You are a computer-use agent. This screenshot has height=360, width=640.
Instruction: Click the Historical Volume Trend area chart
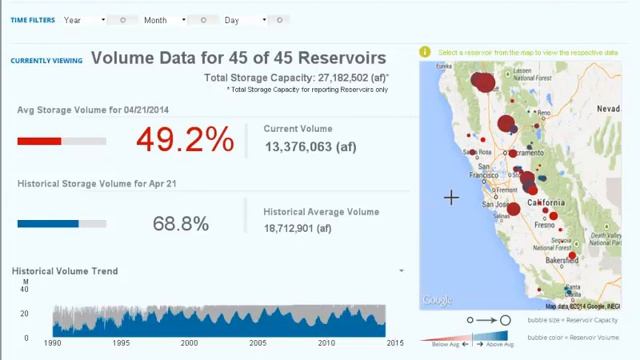219,321
